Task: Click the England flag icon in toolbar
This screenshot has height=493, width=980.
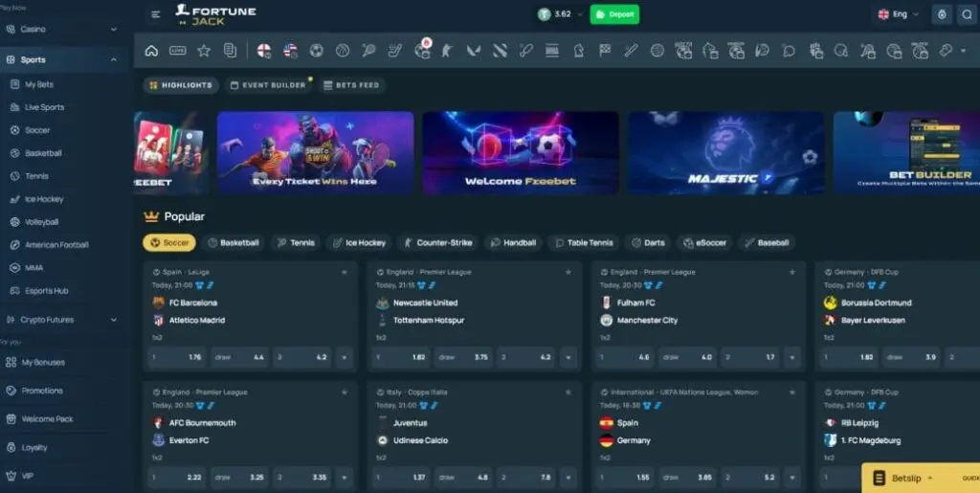Action: [264, 51]
